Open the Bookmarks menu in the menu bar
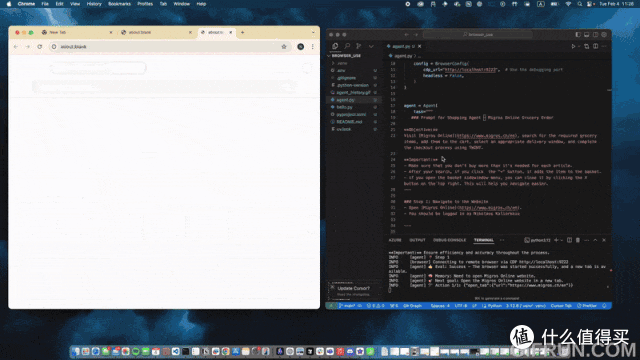 coord(119,4)
